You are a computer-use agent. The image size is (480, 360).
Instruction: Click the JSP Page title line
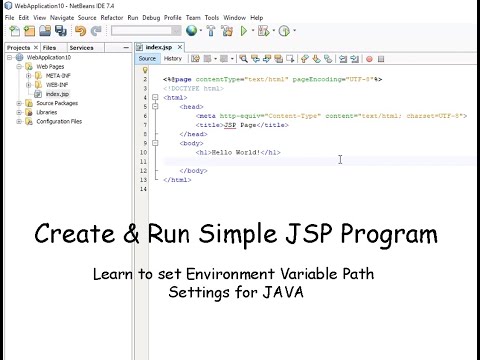pos(242,125)
